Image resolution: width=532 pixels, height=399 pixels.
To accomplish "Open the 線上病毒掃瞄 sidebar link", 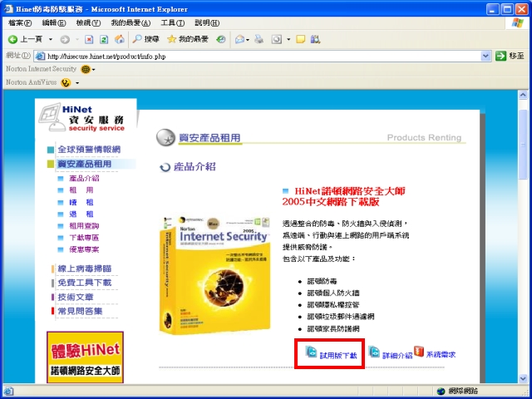I will click(85, 268).
